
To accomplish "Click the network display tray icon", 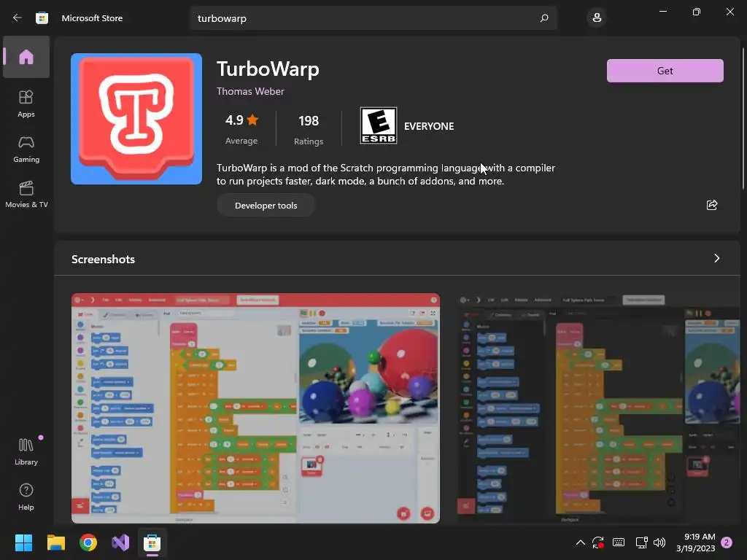I will tap(641, 542).
